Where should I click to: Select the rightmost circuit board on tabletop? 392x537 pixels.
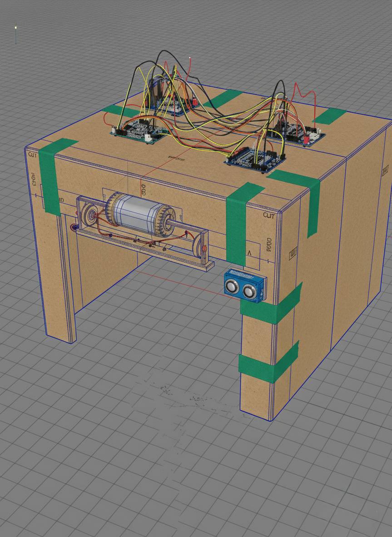click(298, 132)
